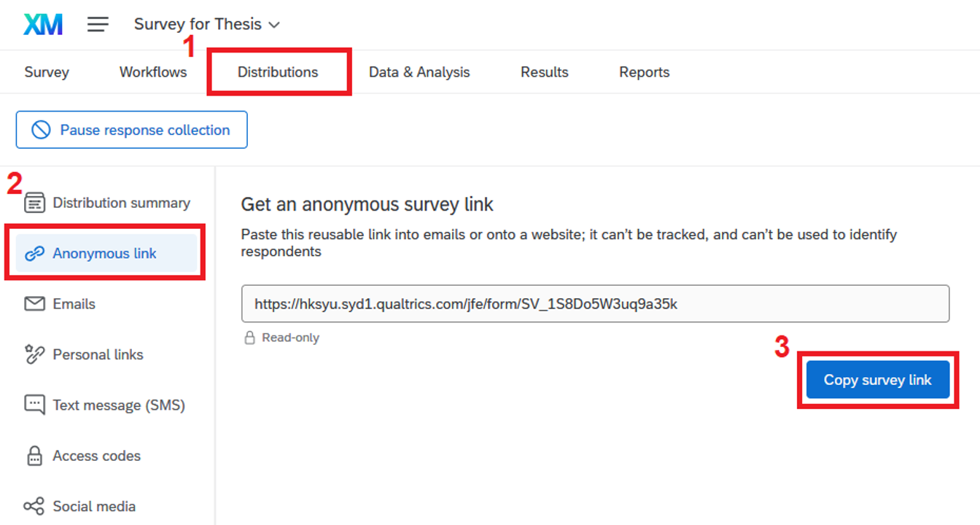Open the Results tab
Image resolution: width=980 pixels, height=525 pixels.
tap(544, 72)
